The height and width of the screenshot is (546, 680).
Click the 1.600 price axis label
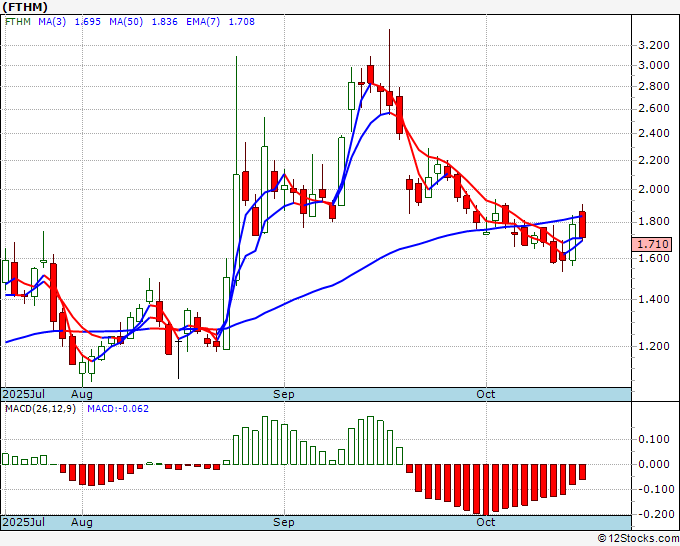click(654, 258)
